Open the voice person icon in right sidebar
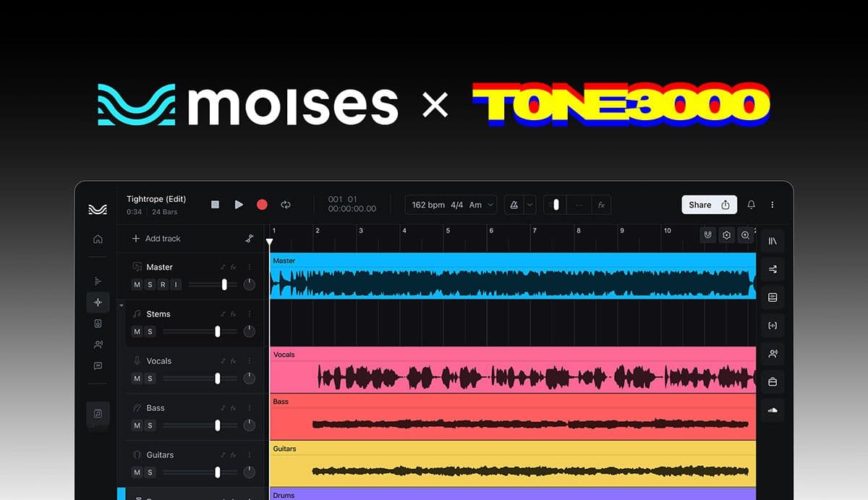This screenshot has width=868, height=500. (773, 354)
